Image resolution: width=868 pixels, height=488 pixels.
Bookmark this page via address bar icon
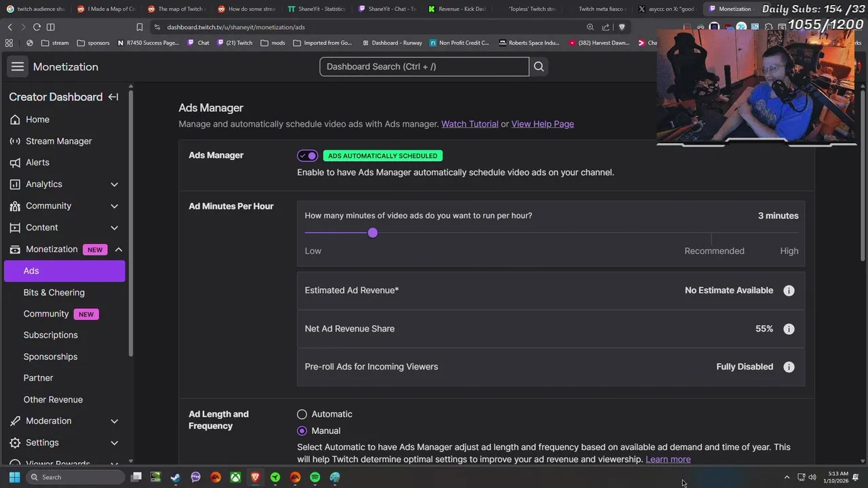click(140, 27)
